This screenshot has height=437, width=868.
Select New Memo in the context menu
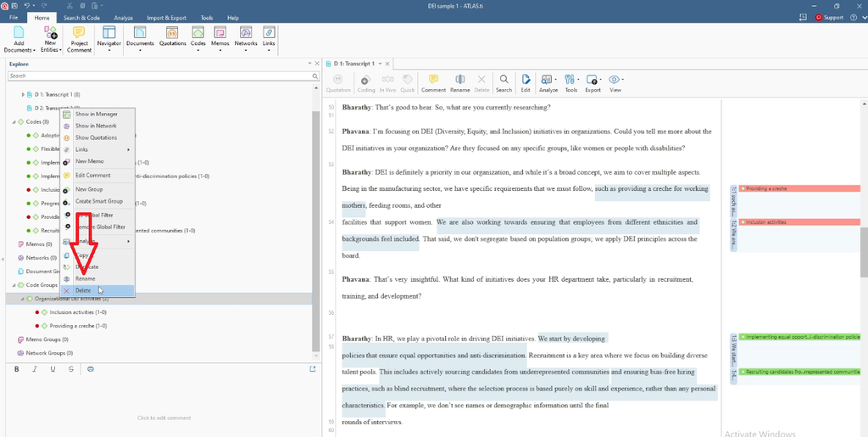coord(97,161)
